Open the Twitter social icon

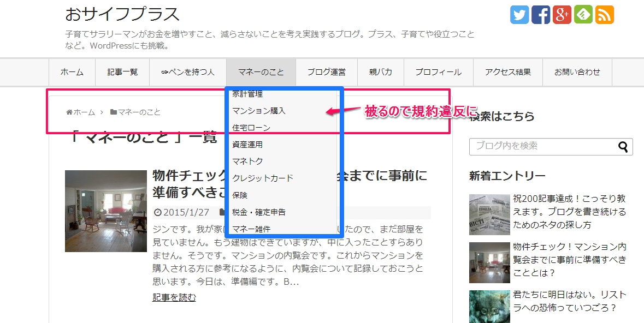coord(519,15)
